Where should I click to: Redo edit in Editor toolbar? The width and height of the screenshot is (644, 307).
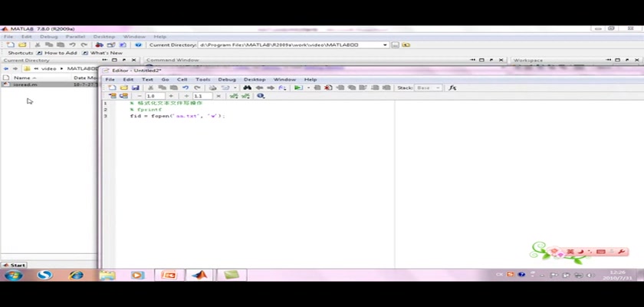[x=197, y=87]
